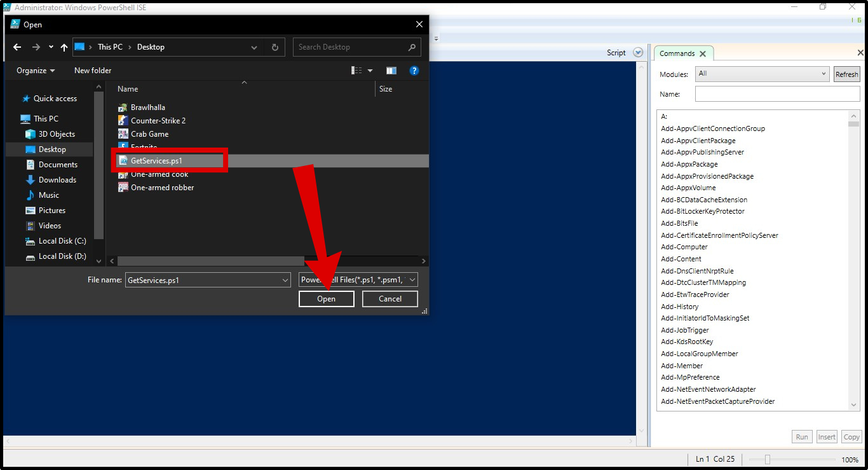The image size is (868, 470).
Task: Select Add-BitLockerKeyProtector in the command list
Action: coord(703,211)
